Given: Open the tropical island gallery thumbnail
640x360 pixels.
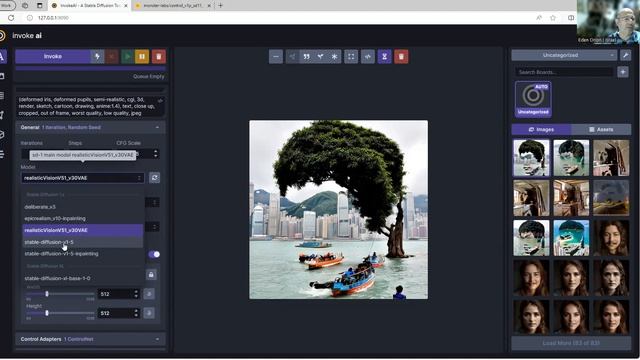Looking at the screenshot, I should click(x=571, y=238).
